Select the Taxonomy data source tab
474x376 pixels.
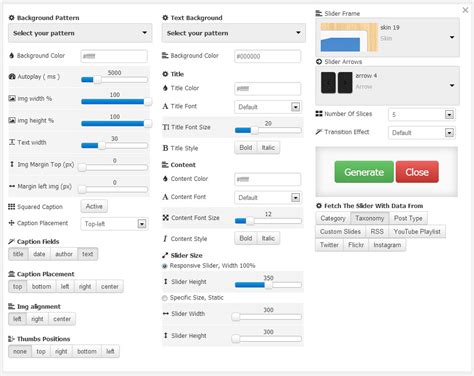coord(370,218)
